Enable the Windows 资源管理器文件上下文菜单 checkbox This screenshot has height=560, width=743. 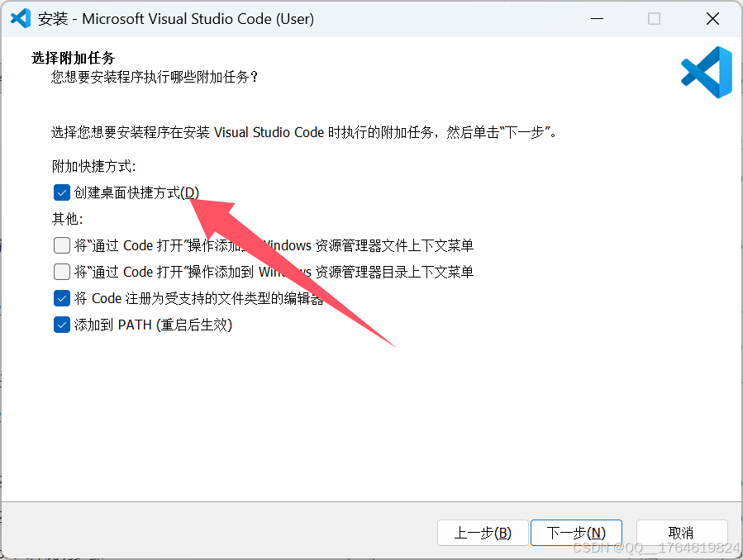[x=62, y=245]
